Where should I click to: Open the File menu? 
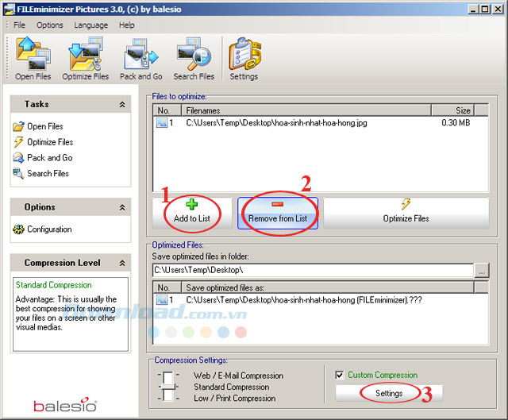pyautogui.click(x=19, y=25)
